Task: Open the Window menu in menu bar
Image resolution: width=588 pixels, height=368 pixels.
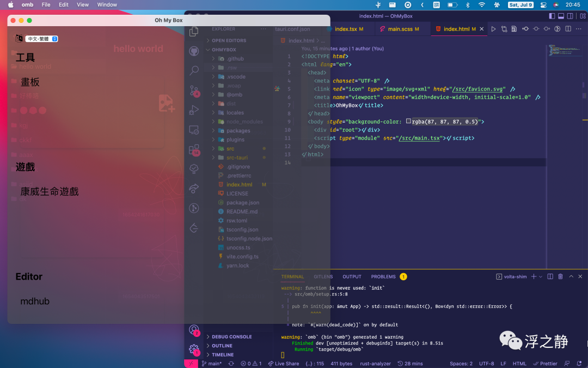Action: click(107, 4)
